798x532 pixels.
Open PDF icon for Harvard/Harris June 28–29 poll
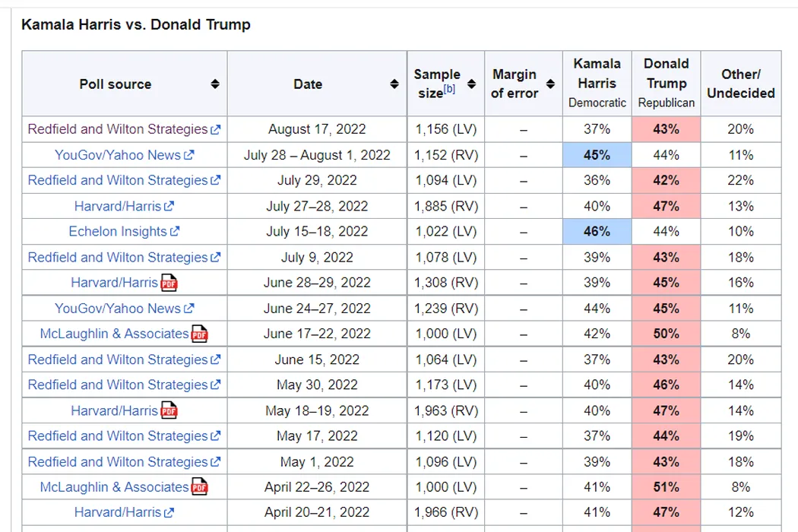coord(169,283)
